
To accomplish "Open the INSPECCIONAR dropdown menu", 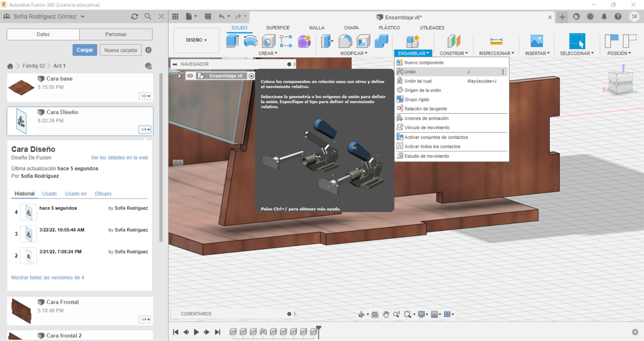I will pyautogui.click(x=496, y=53).
